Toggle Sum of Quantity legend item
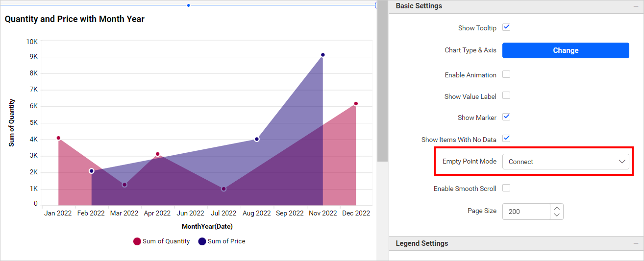The height and width of the screenshot is (261, 644). tap(161, 241)
